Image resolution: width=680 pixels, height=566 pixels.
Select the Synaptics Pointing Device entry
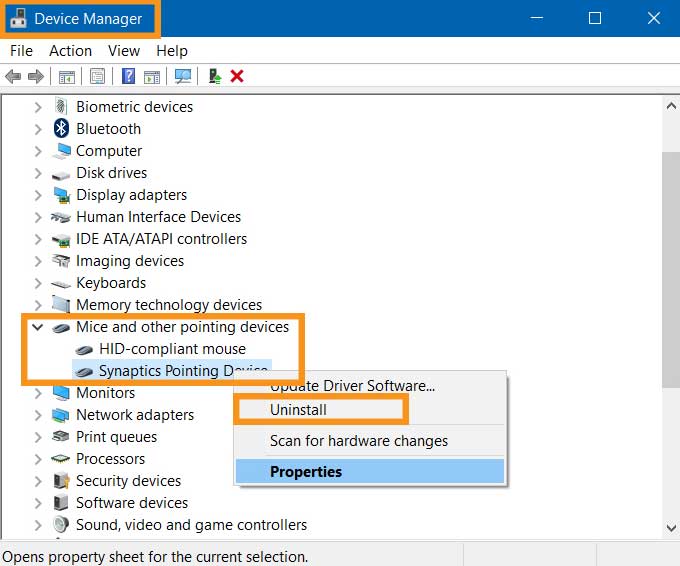[172, 371]
